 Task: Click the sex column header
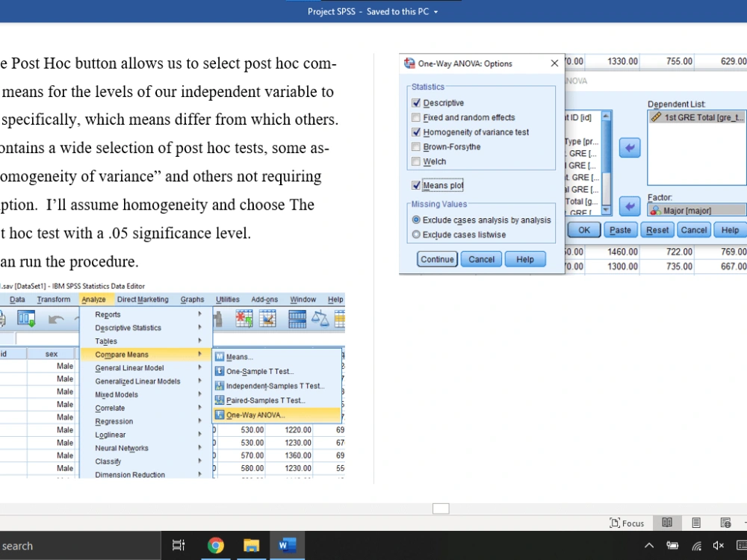(52, 354)
